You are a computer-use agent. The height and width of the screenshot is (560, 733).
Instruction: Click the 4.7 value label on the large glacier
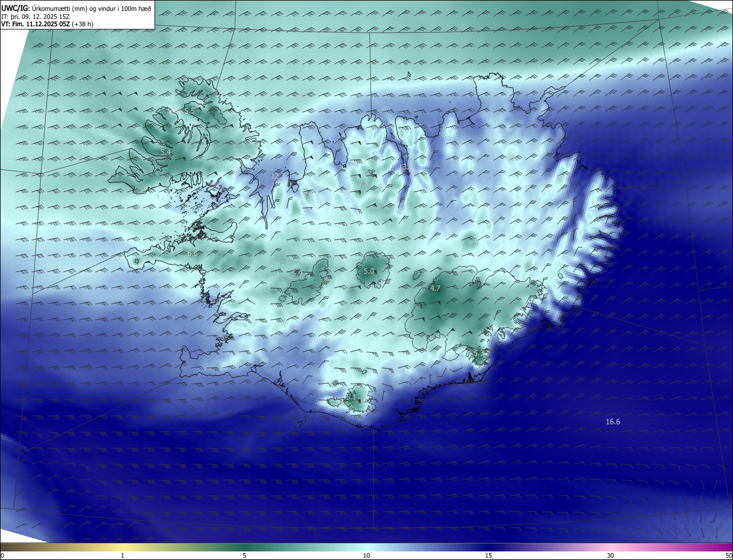[435, 289]
